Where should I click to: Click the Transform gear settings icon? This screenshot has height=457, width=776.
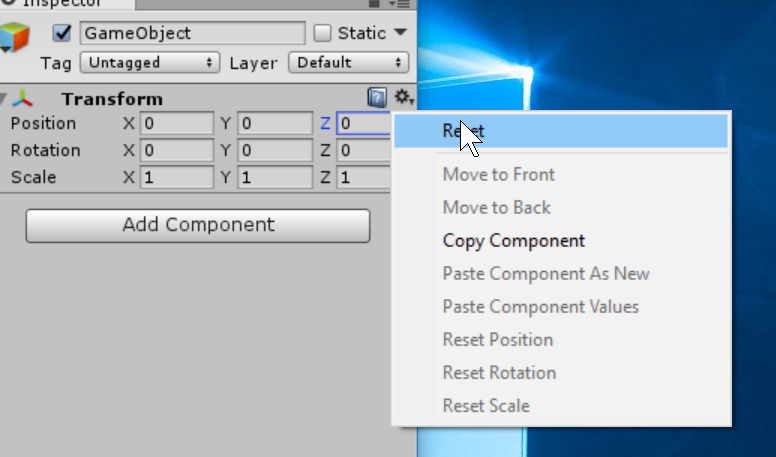[402, 98]
